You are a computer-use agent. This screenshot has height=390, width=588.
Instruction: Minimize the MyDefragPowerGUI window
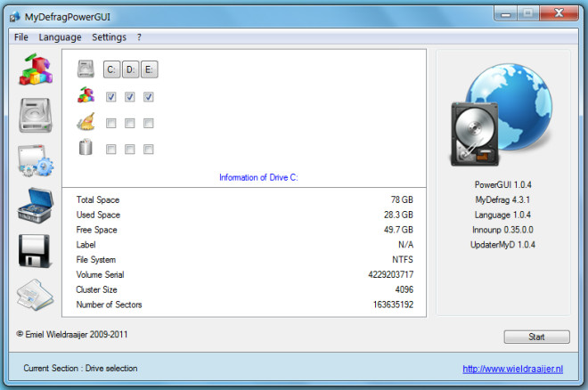(x=505, y=14)
